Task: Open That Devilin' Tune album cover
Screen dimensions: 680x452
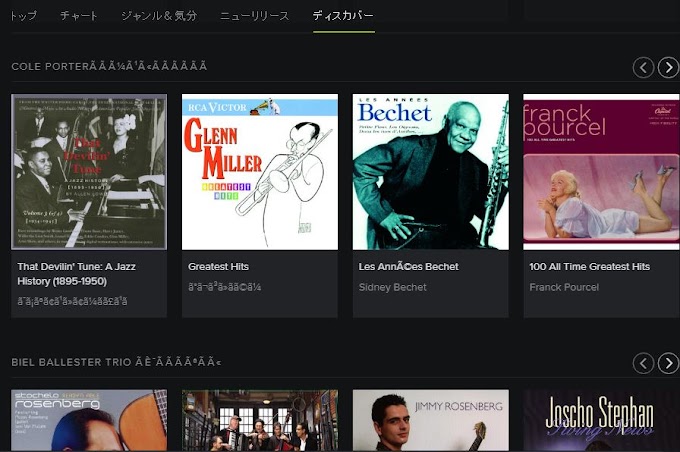Action: 89,172
